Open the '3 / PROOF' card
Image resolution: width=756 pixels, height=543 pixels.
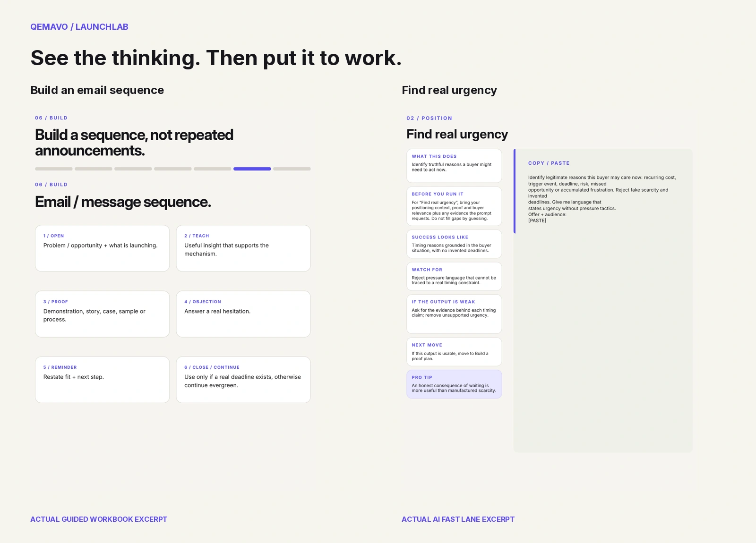102,314
